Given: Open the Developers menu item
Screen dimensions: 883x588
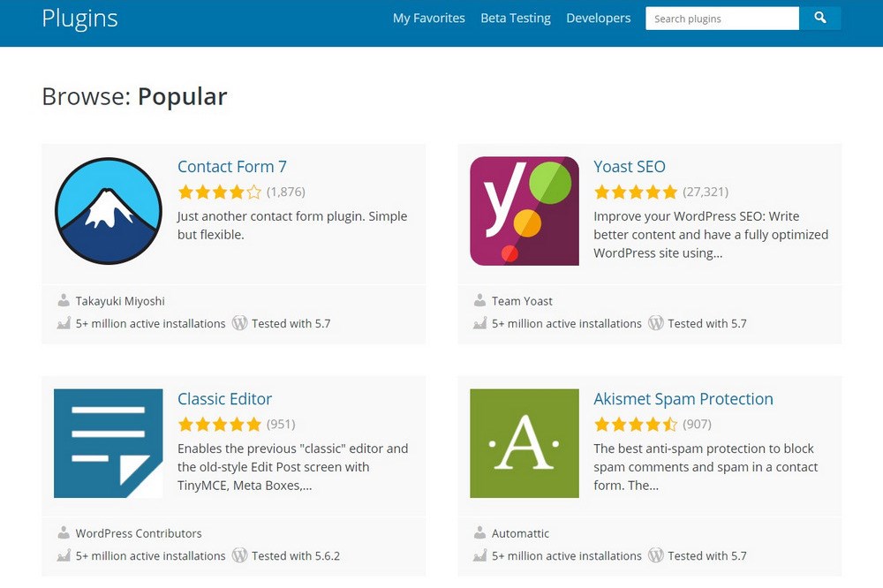Looking at the screenshot, I should coord(598,18).
